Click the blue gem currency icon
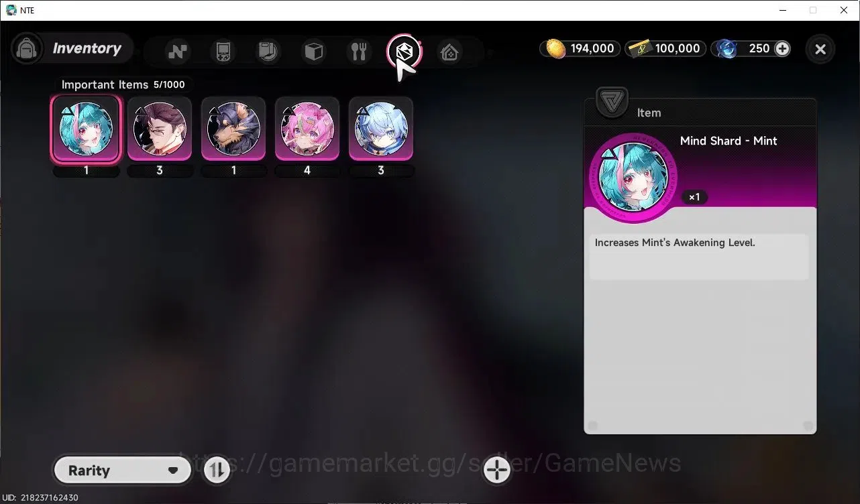 tap(727, 48)
